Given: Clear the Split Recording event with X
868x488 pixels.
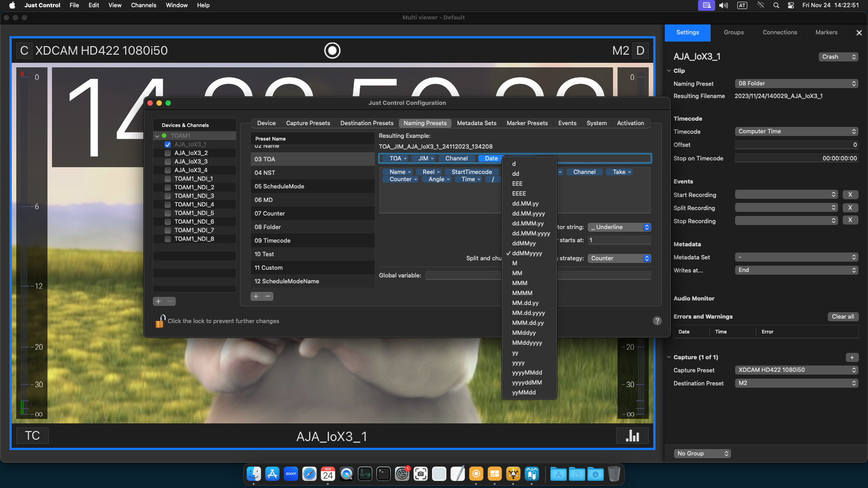Looking at the screenshot, I should pyautogui.click(x=850, y=208).
